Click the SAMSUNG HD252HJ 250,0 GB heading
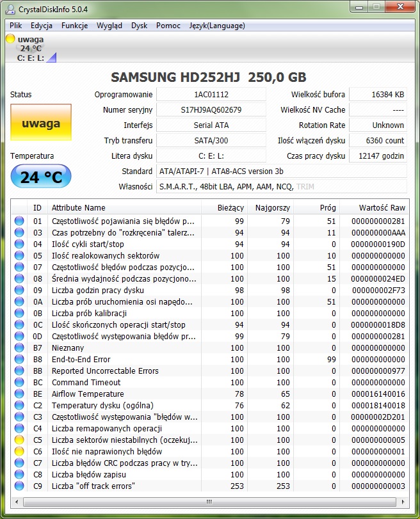Viewport: 420px width, 519px height. pos(209,77)
